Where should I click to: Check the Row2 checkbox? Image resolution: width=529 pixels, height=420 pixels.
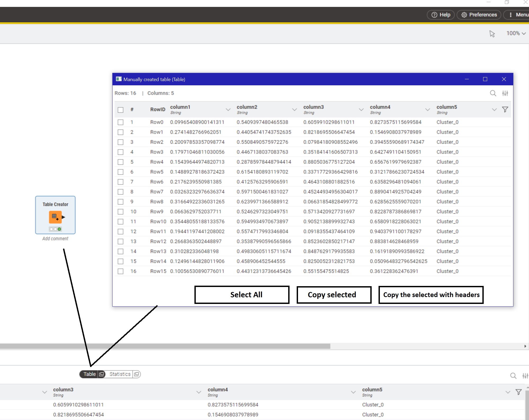pos(121,142)
